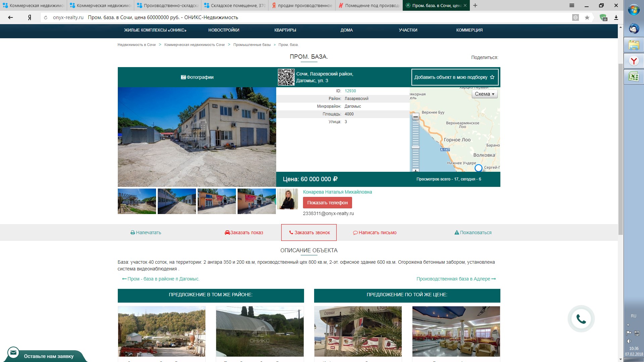Zoom out the map with minus button
644x362 pixels.
coord(415,117)
